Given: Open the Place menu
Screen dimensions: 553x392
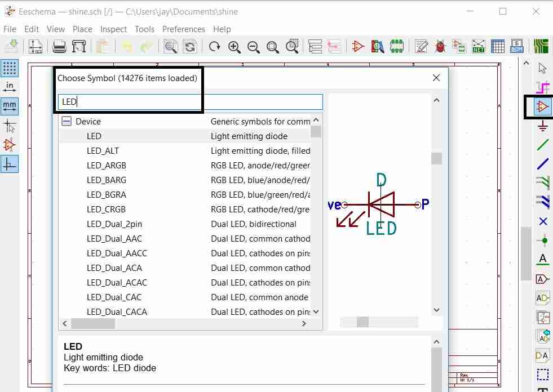Looking at the screenshot, I should point(82,29).
